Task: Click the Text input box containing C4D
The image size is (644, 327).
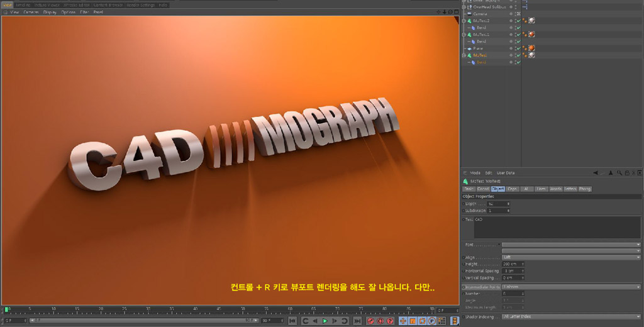Action: click(x=557, y=228)
